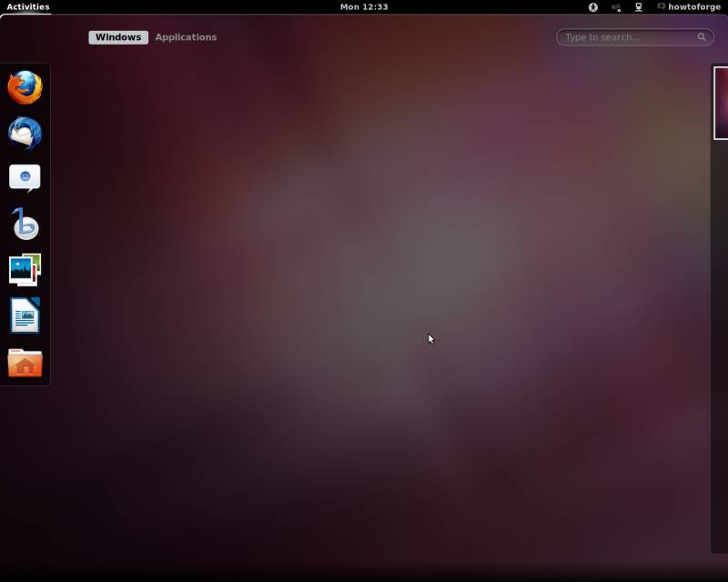Click the search magnifier icon

tap(702, 37)
